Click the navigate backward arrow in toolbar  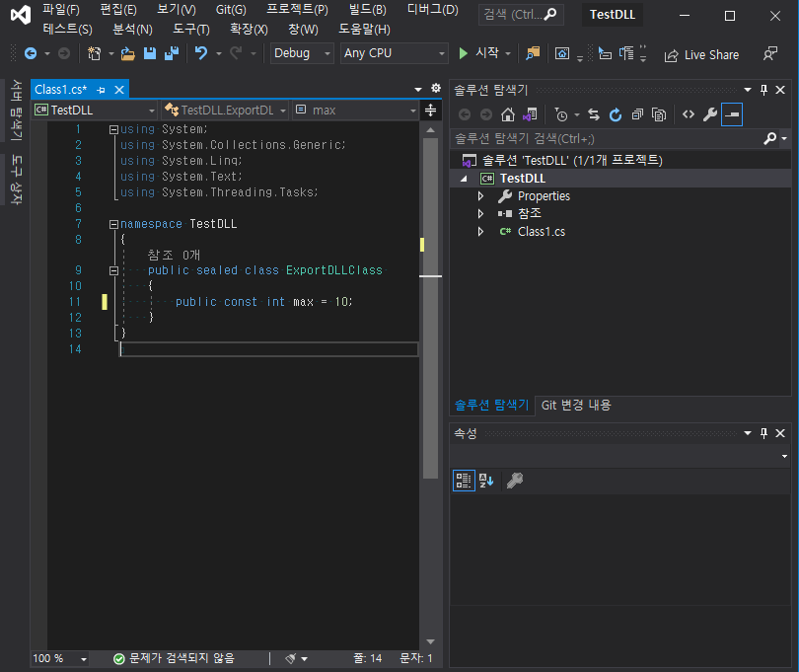31,53
